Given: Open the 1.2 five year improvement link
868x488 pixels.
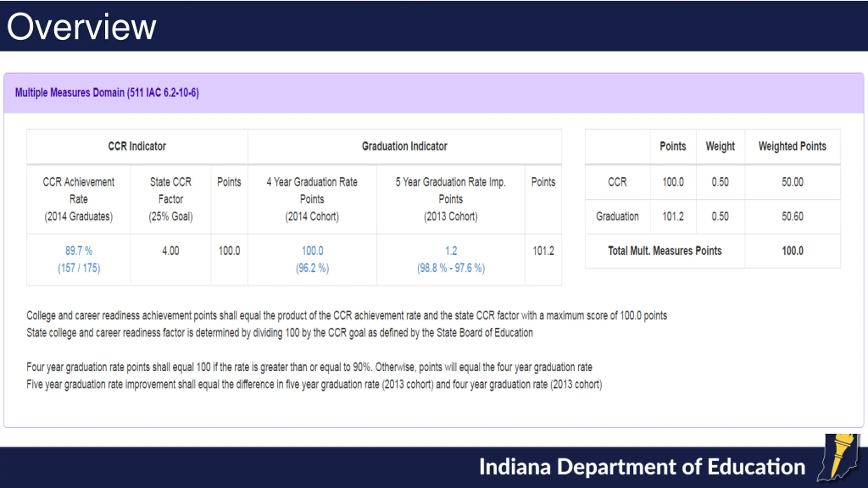Looking at the screenshot, I should 451,251.
